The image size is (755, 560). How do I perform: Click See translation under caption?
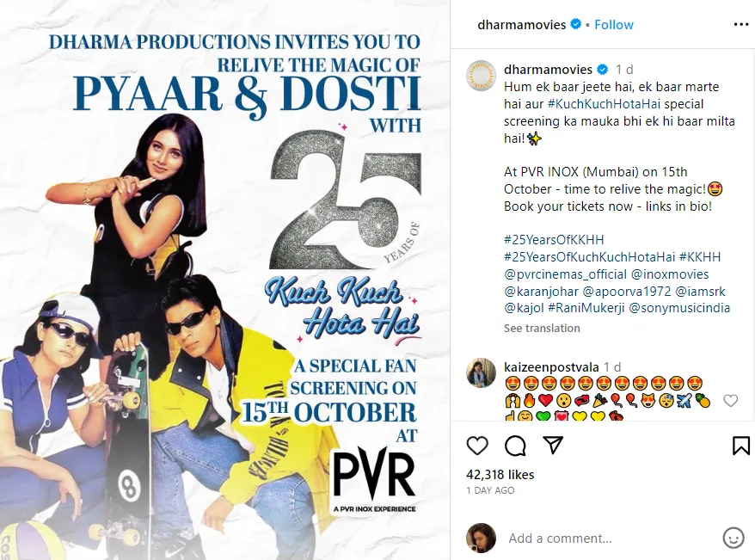(x=542, y=328)
